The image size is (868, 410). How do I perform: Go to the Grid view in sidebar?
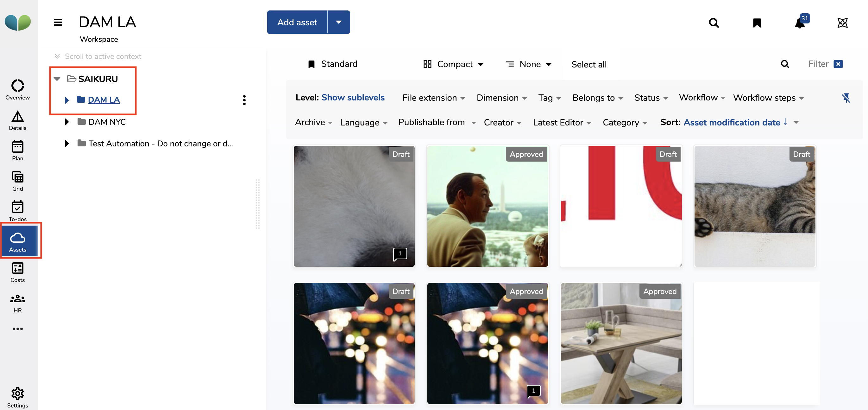(x=17, y=181)
